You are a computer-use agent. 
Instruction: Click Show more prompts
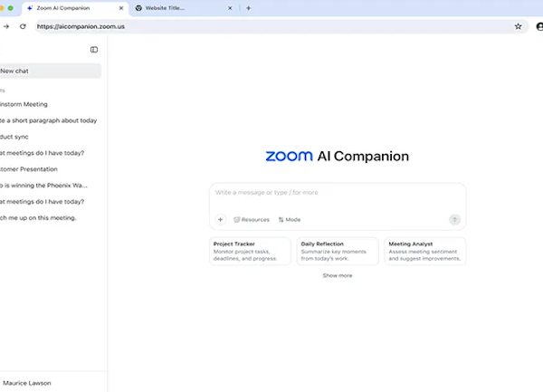coord(338,275)
